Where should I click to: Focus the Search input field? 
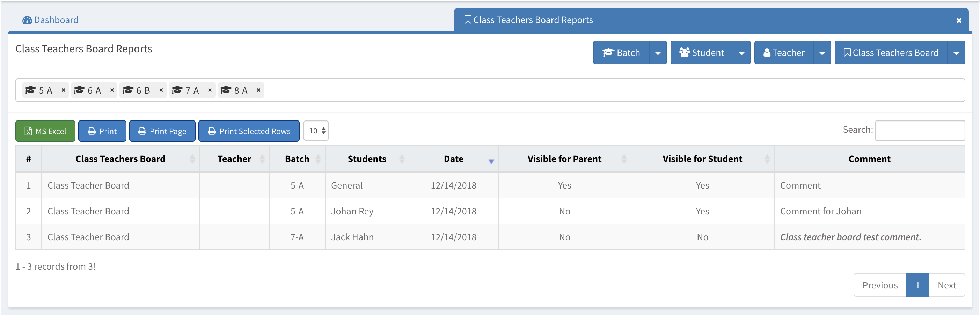920,131
